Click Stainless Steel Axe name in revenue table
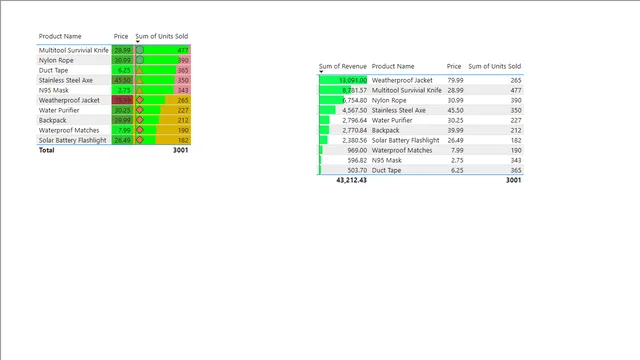The image size is (640, 360). [x=398, y=110]
